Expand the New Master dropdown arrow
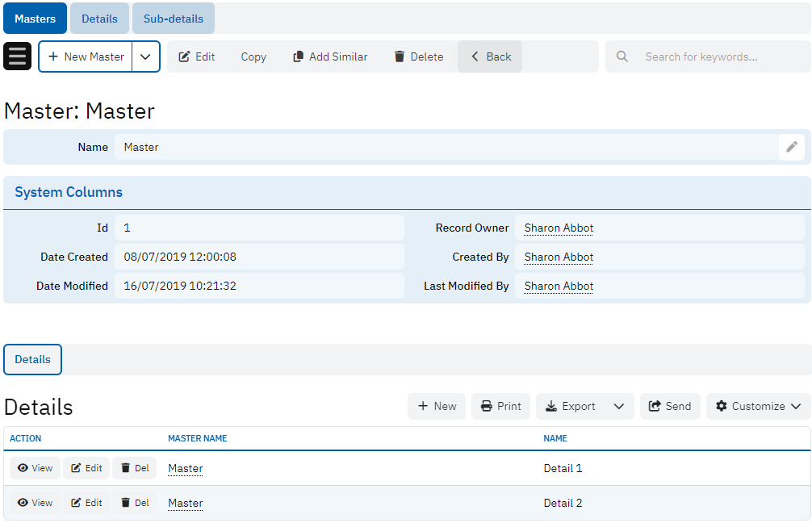 click(145, 56)
